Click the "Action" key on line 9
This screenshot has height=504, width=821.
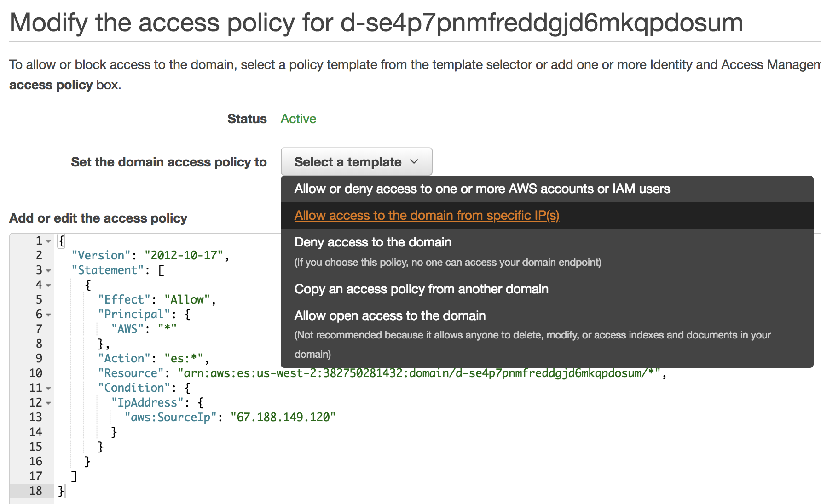[x=124, y=358]
